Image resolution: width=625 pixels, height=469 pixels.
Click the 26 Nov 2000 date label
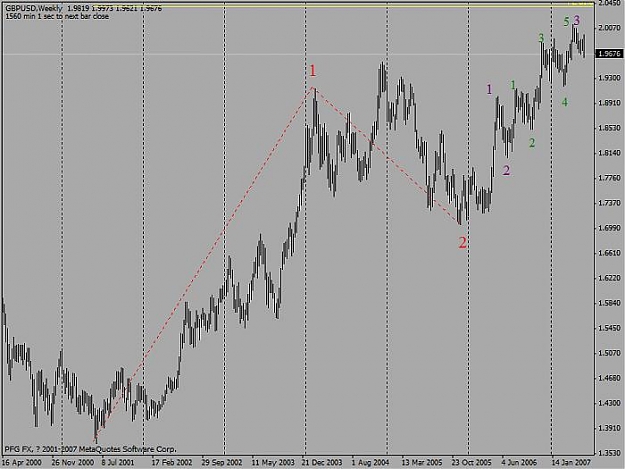tap(73, 463)
